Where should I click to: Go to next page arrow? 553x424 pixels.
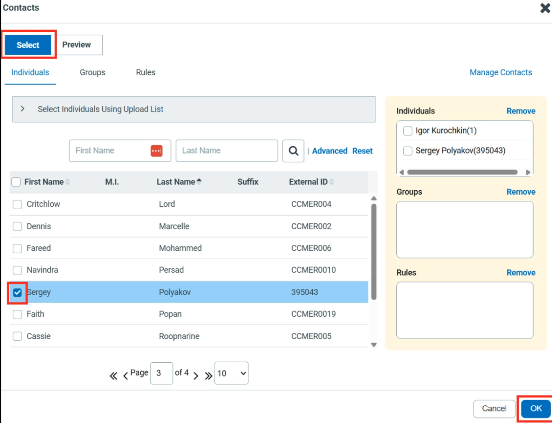point(196,376)
